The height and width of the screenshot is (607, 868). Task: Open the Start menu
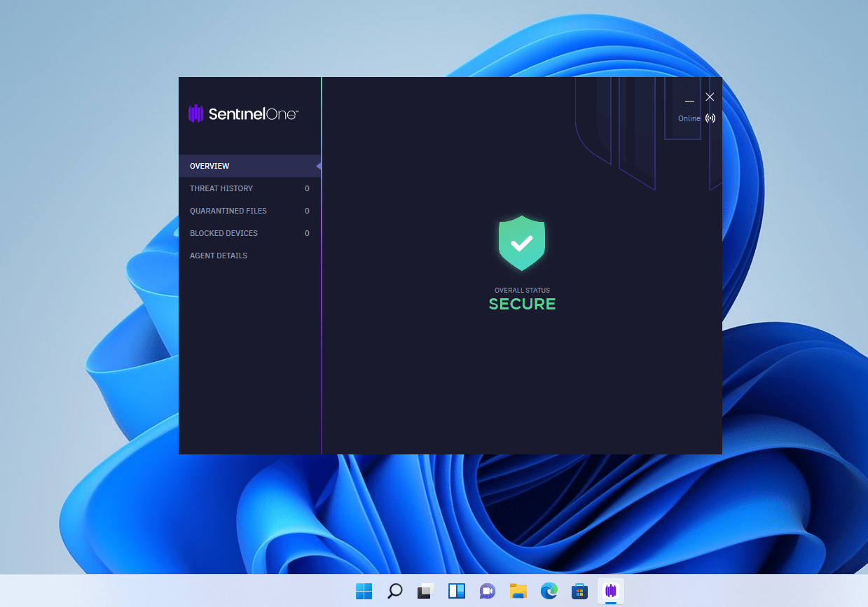[x=364, y=591]
